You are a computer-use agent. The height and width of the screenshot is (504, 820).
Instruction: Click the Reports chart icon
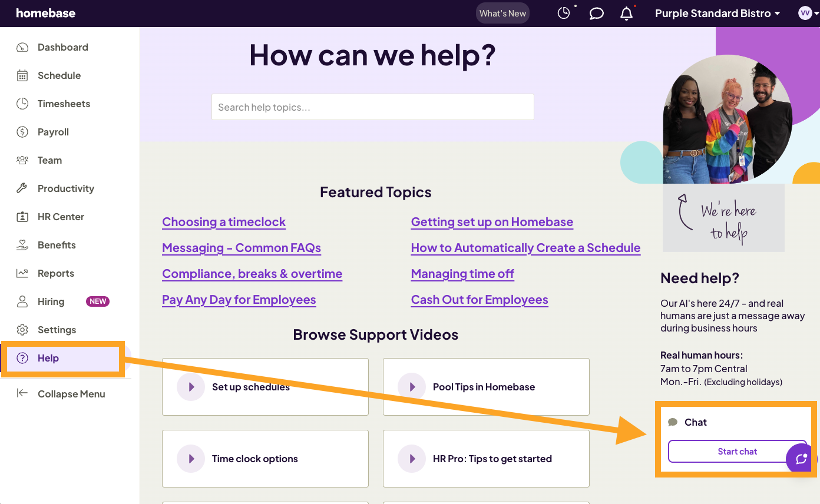point(21,273)
